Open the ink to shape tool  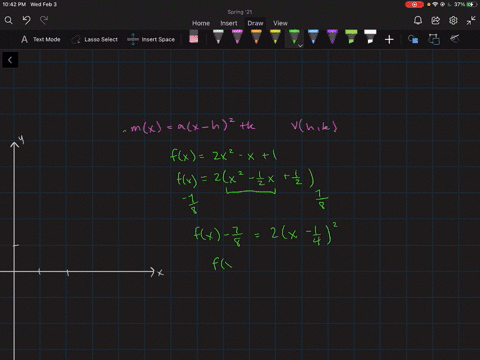(413, 39)
